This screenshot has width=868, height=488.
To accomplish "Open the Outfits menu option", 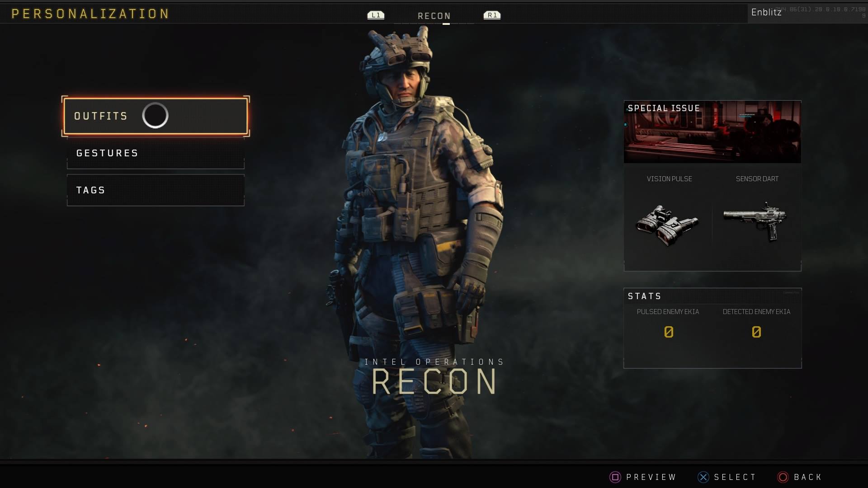I will coord(156,116).
